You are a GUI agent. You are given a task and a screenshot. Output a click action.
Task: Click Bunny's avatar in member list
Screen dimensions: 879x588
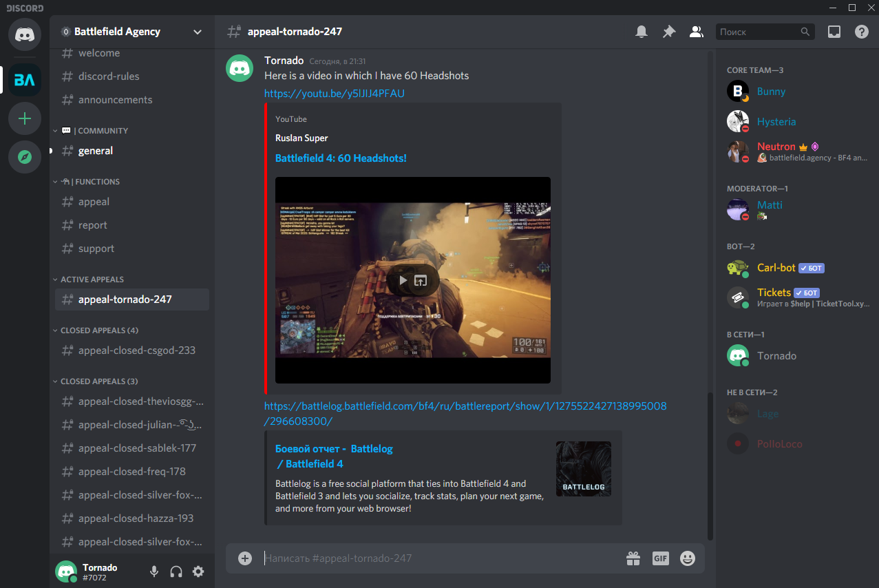(x=738, y=92)
